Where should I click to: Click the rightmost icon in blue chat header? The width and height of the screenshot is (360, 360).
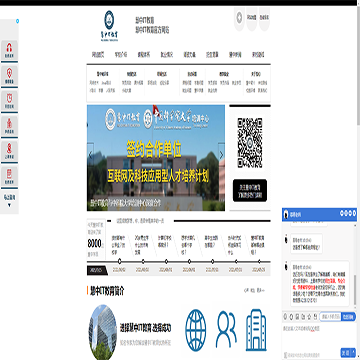(354, 213)
